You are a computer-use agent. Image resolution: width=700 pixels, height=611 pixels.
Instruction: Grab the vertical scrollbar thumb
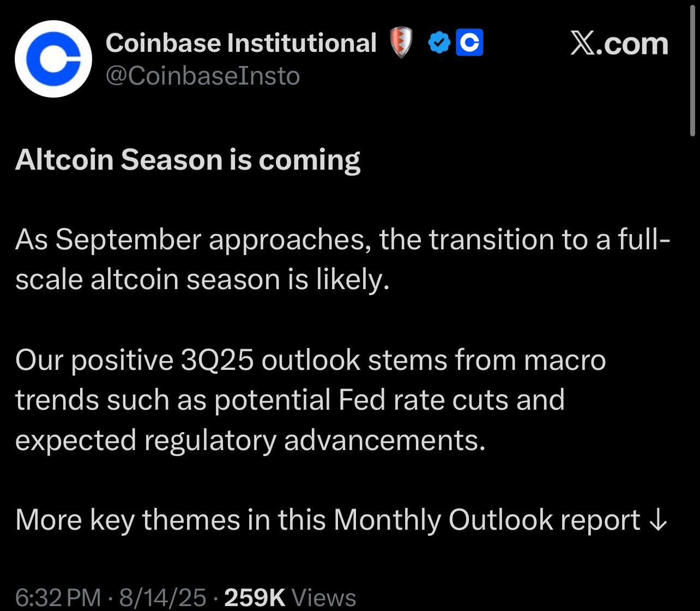692,68
